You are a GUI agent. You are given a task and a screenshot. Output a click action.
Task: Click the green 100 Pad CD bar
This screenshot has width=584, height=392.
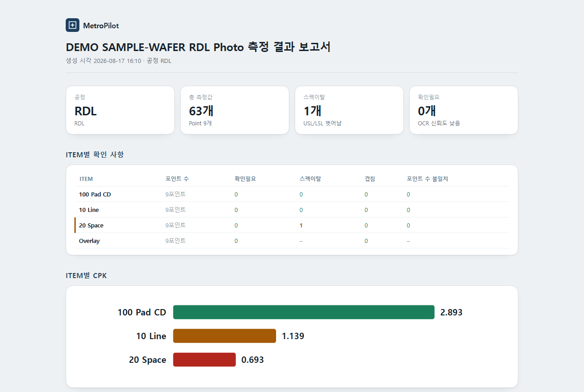[304, 312]
